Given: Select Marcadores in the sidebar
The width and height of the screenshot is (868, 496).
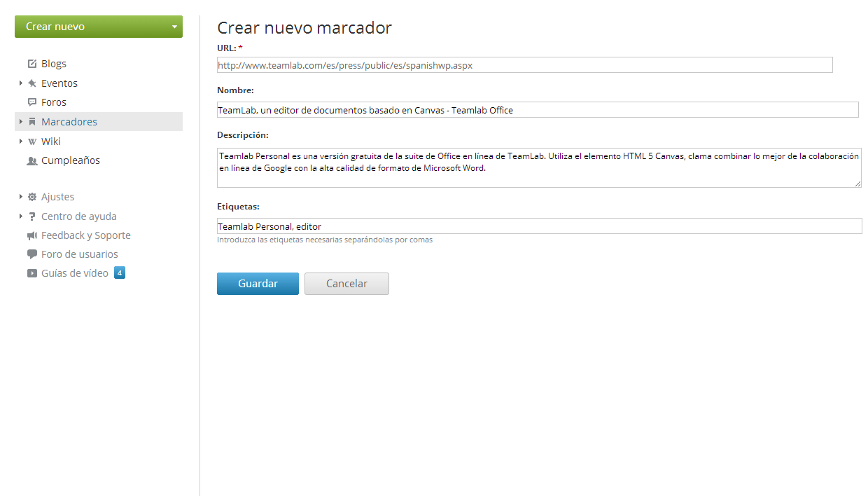Looking at the screenshot, I should pyautogui.click(x=69, y=122).
